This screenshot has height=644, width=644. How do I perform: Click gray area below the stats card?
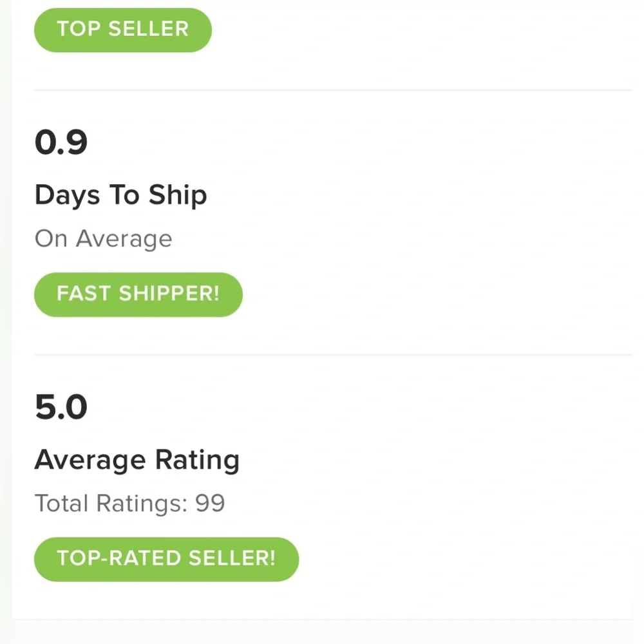(322, 632)
